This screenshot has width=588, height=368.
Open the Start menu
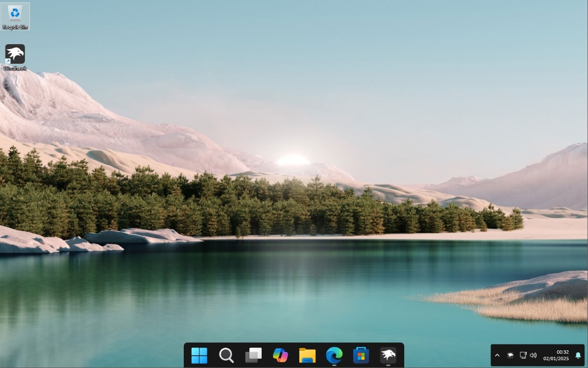(x=199, y=355)
